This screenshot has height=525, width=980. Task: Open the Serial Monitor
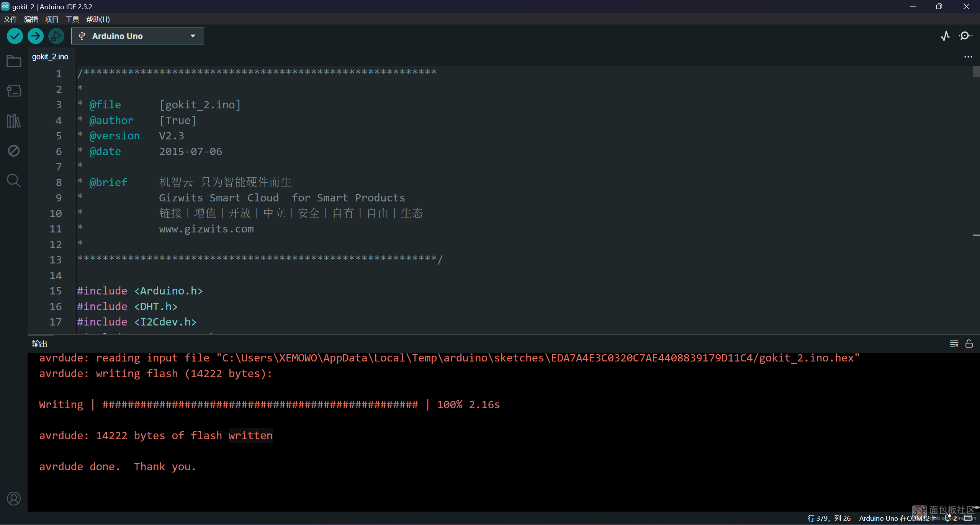(965, 36)
